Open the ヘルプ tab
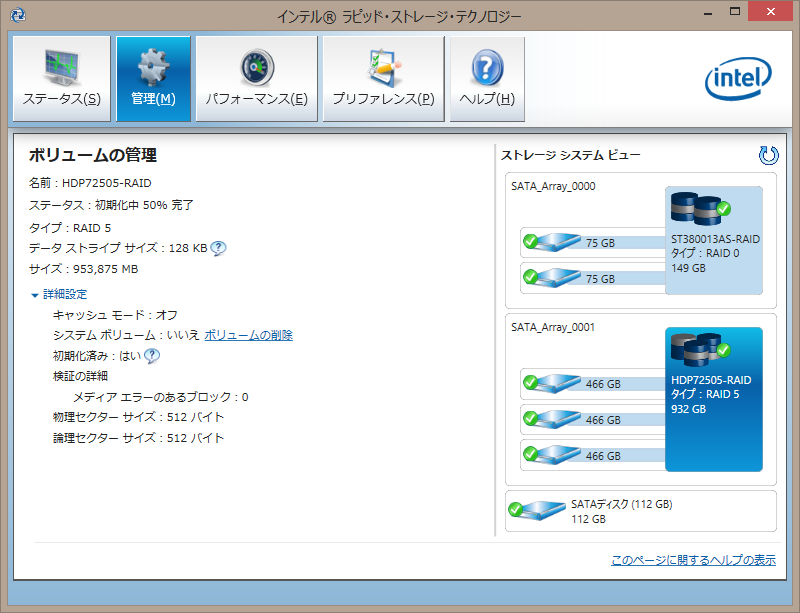This screenshot has height=613, width=800. tap(487, 79)
